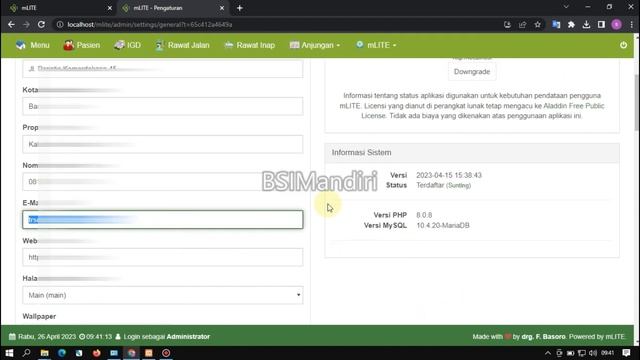Open the Chrome three-dot menu
The image size is (640, 360).
click(631, 24)
